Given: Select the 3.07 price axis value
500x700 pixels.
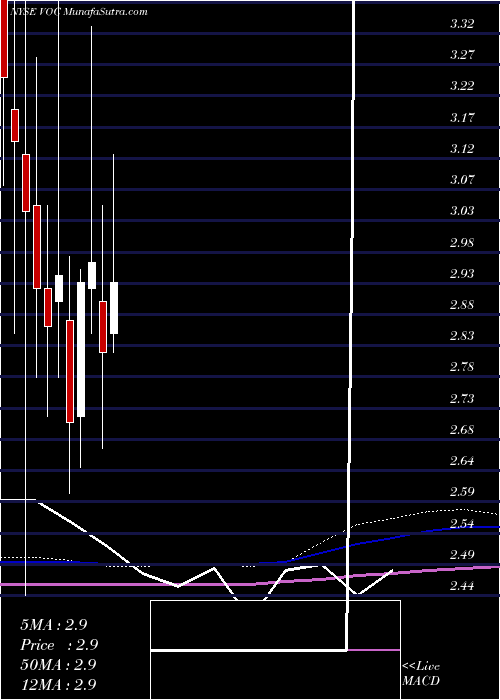Looking at the screenshot, I should tap(462, 180).
